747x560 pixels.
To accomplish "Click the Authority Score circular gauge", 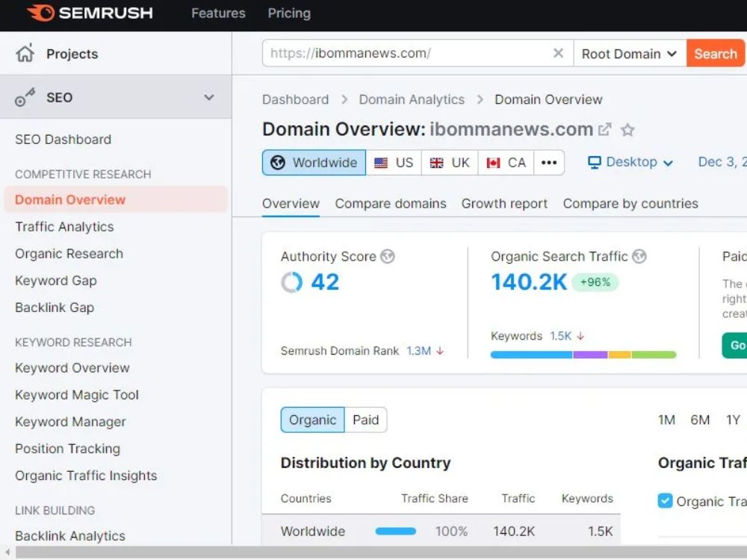I will pyautogui.click(x=291, y=282).
